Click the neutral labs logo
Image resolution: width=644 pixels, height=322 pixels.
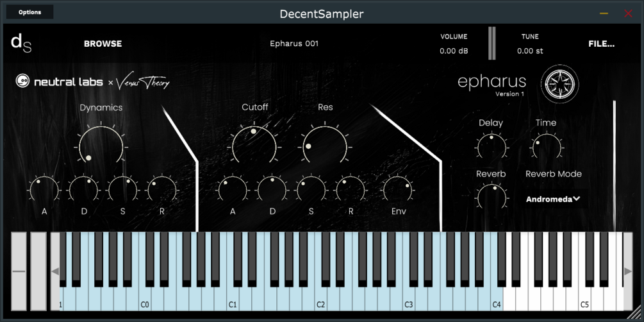click(x=59, y=82)
